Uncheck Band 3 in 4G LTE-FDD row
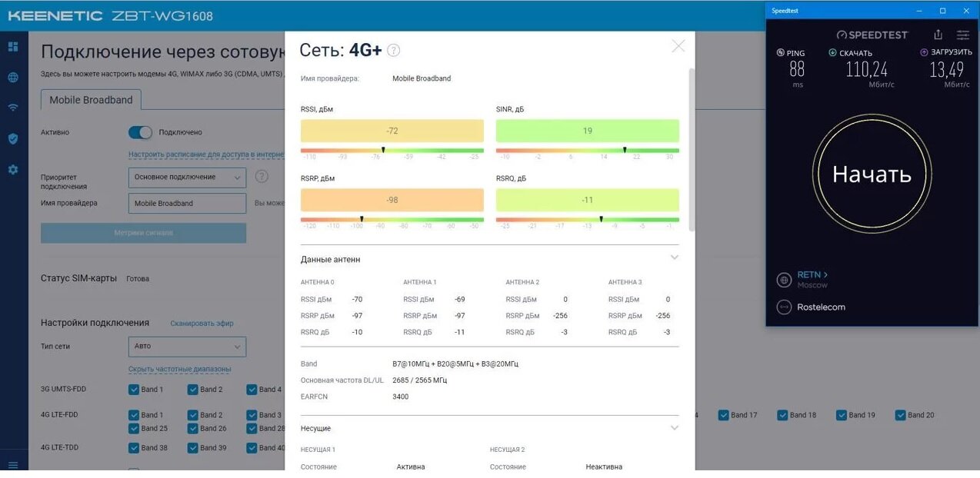Screen dimensions: 980x478 pyautogui.click(x=252, y=415)
